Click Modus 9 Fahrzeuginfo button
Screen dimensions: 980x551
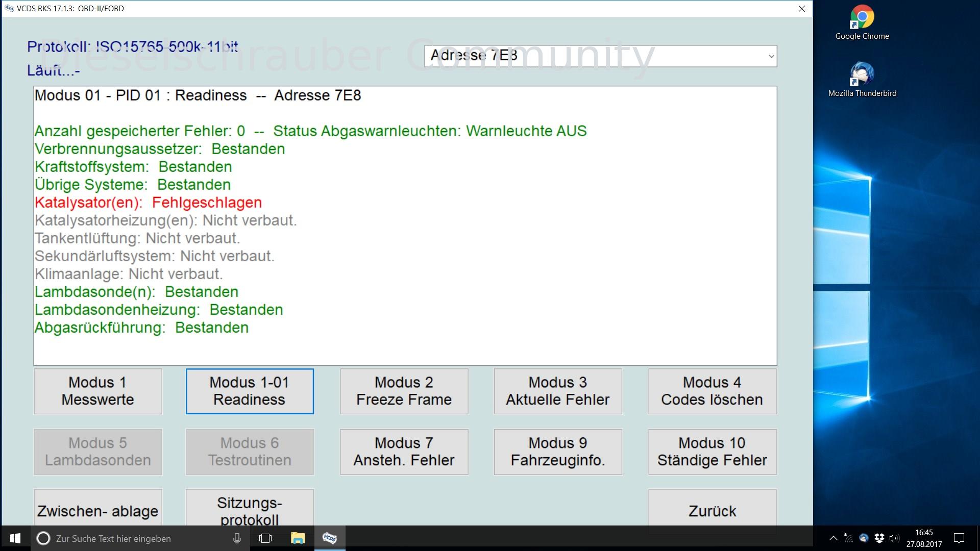pos(557,452)
